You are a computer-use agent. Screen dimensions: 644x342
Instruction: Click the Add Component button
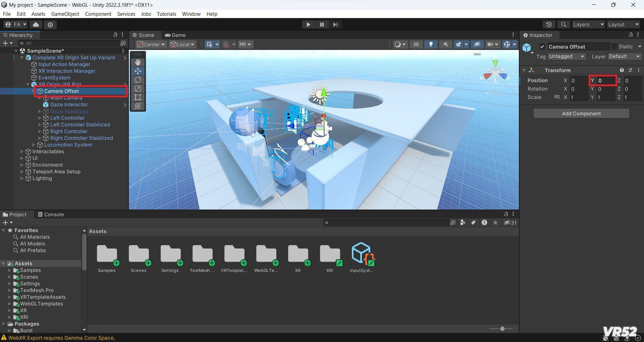(581, 114)
